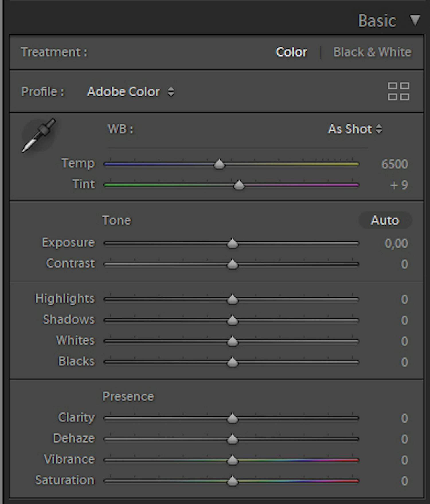Click the Dehaze label
The image size is (430, 504).
(x=74, y=438)
